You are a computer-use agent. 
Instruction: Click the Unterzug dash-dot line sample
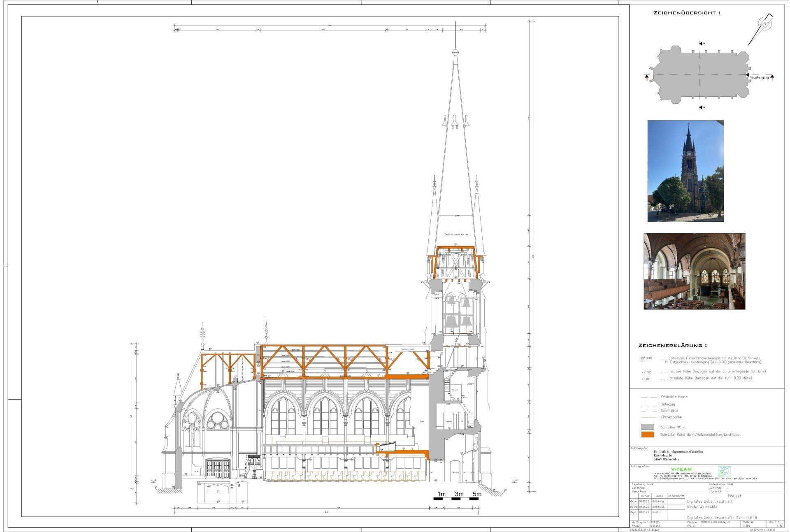tap(648, 404)
